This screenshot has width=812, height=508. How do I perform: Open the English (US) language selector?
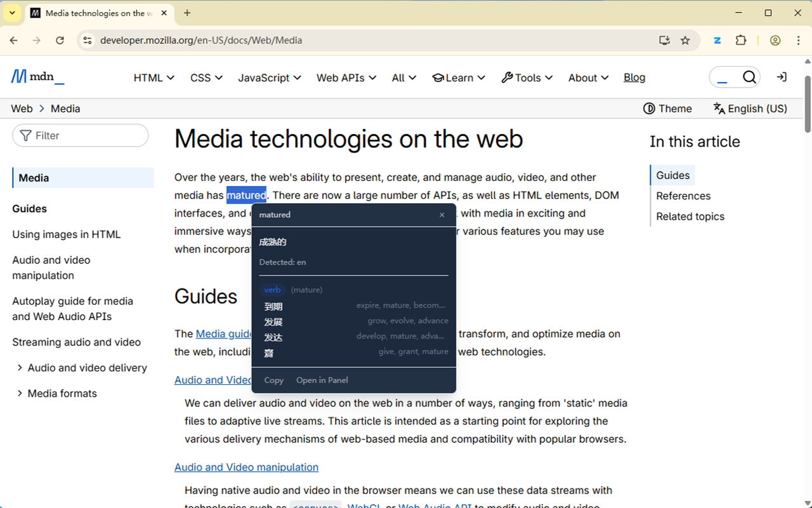click(750, 109)
